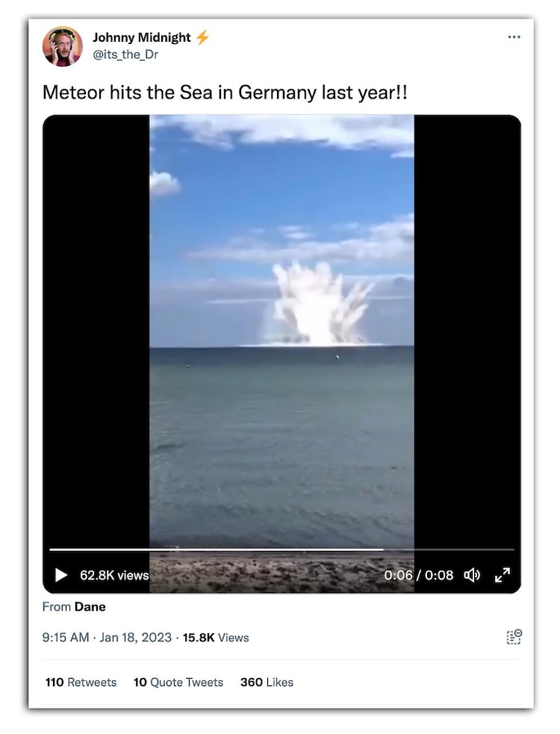This screenshot has width=560, height=734.
Task: Enter fullscreen with the expand arrows icon
Action: (503, 575)
